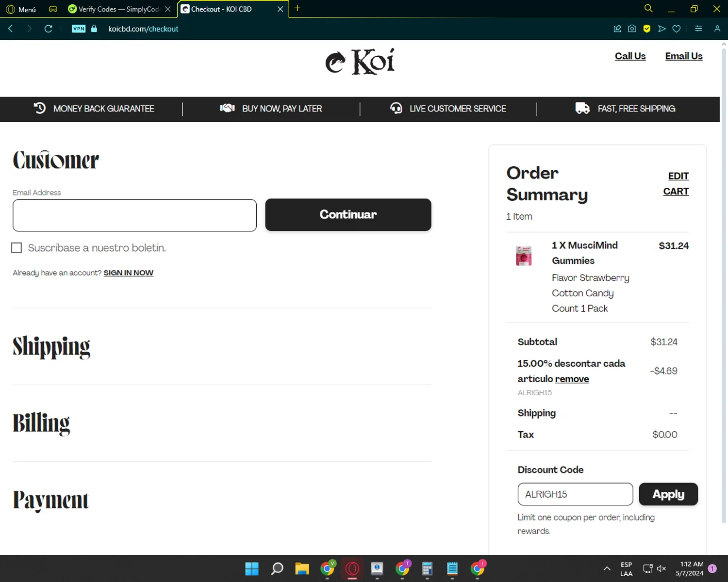Open the profile account icon

tap(717, 29)
